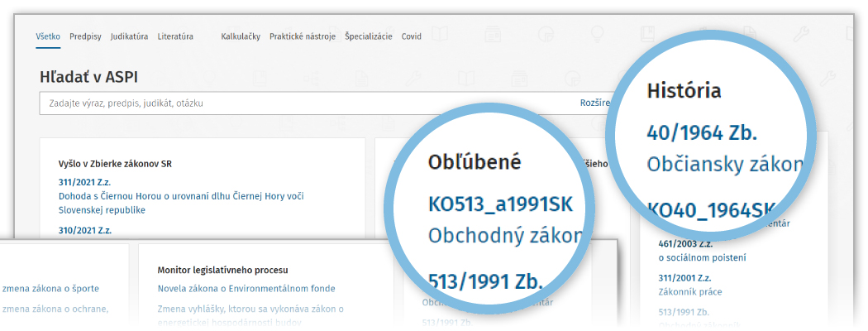Open the Judikatúra tab
The width and height of the screenshot is (868, 331).
click(129, 36)
